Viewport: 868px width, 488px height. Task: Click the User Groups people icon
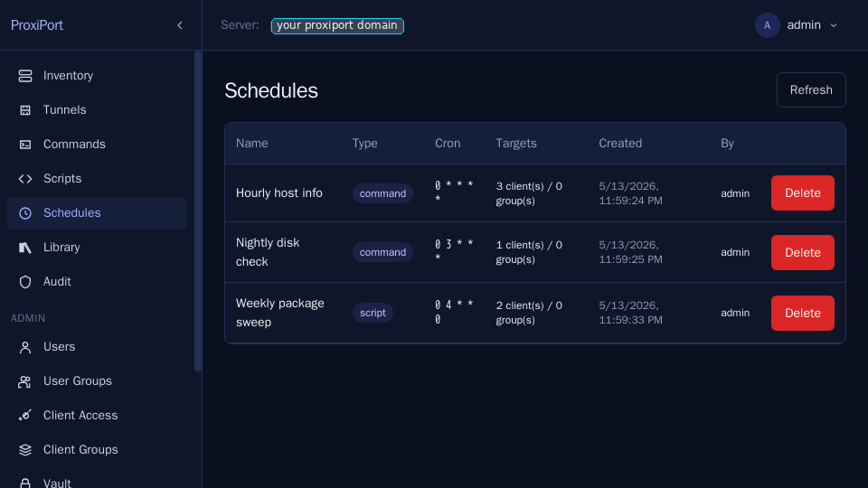coord(25,381)
